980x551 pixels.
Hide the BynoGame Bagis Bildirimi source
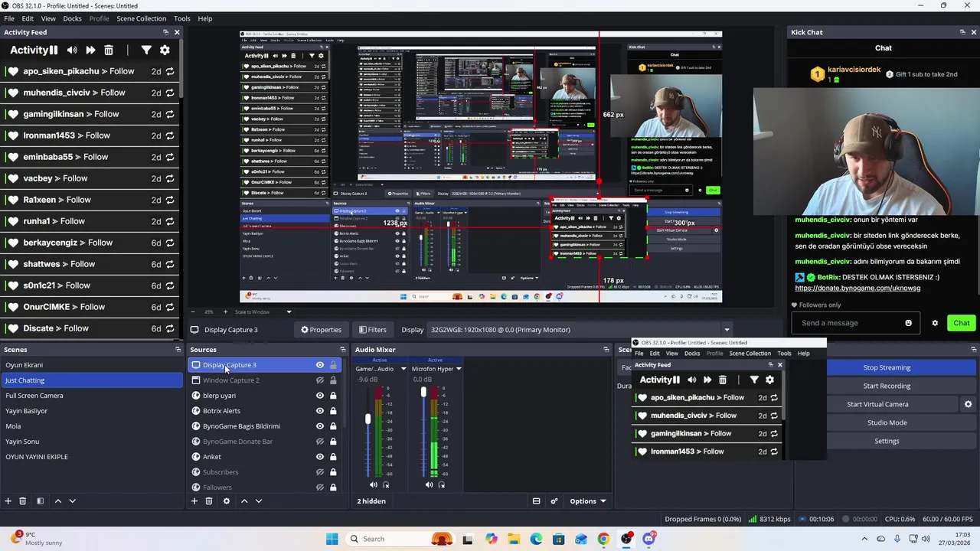click(x=320, y=426)
